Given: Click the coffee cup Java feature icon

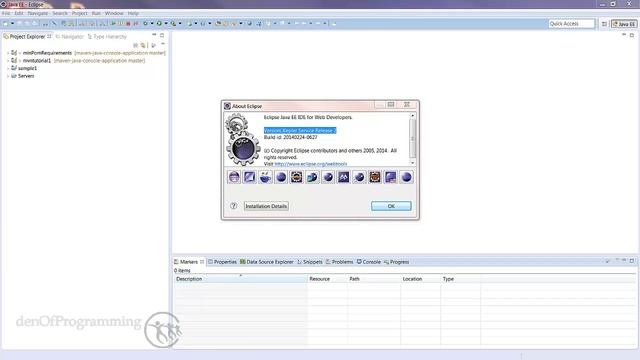Looking at the screenshot, I should click(x=265, y=177).
